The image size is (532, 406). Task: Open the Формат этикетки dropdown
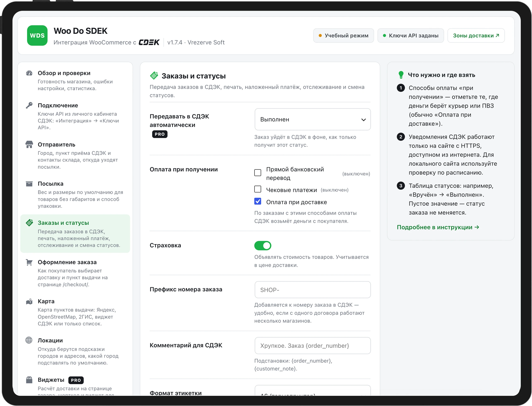click(x=313, y=391)
